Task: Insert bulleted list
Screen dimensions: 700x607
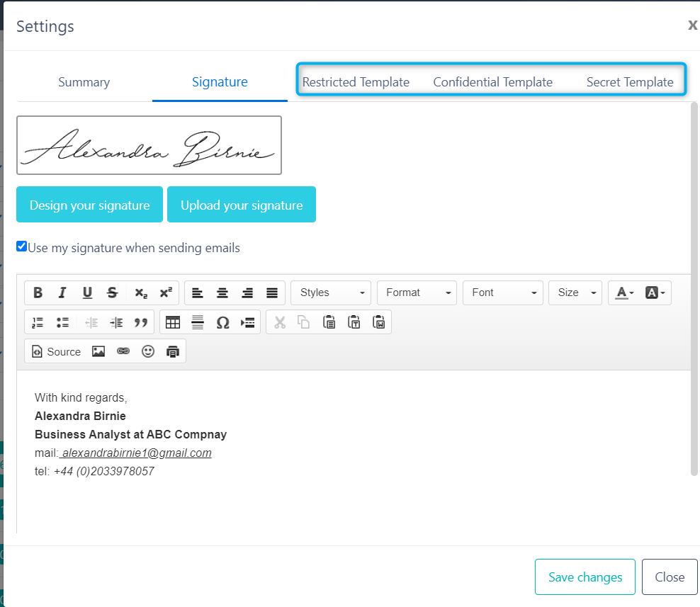Action: [62, 322]
